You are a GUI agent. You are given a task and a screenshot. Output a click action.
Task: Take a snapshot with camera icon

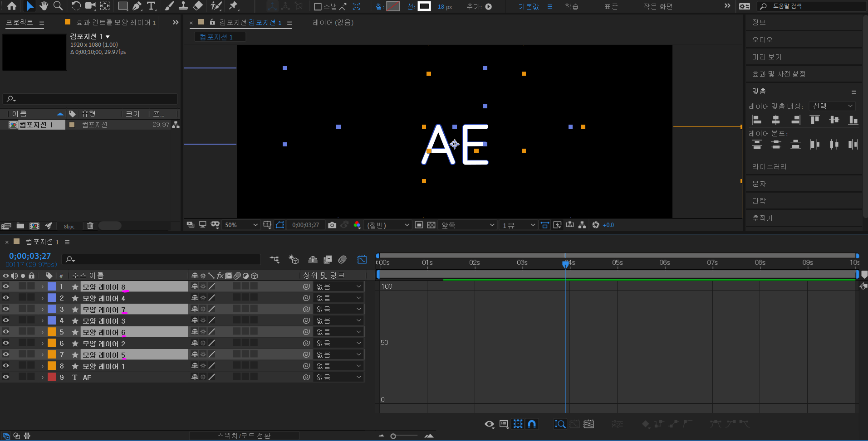(332, 225)
